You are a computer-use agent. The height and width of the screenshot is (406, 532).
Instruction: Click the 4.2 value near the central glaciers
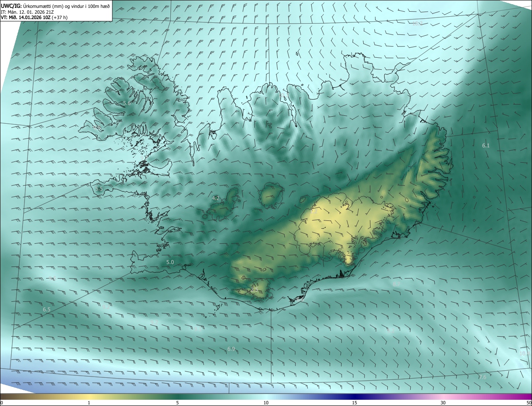[x=216, y=198]
